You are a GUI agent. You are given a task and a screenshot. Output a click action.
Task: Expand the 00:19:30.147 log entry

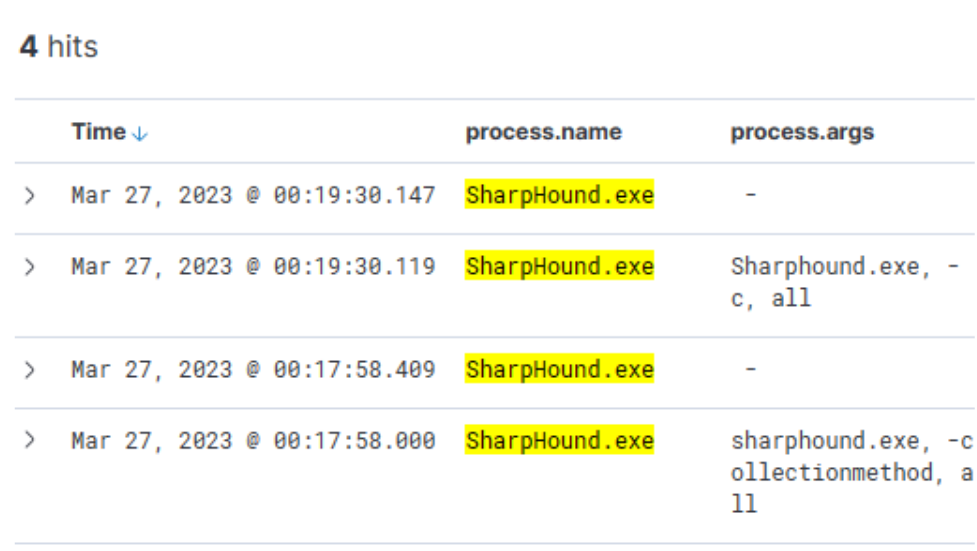[30, 196]
